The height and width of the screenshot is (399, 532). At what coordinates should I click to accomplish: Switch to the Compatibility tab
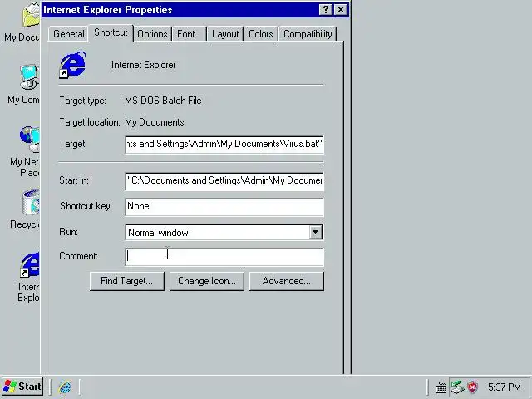tap(308, 34)
